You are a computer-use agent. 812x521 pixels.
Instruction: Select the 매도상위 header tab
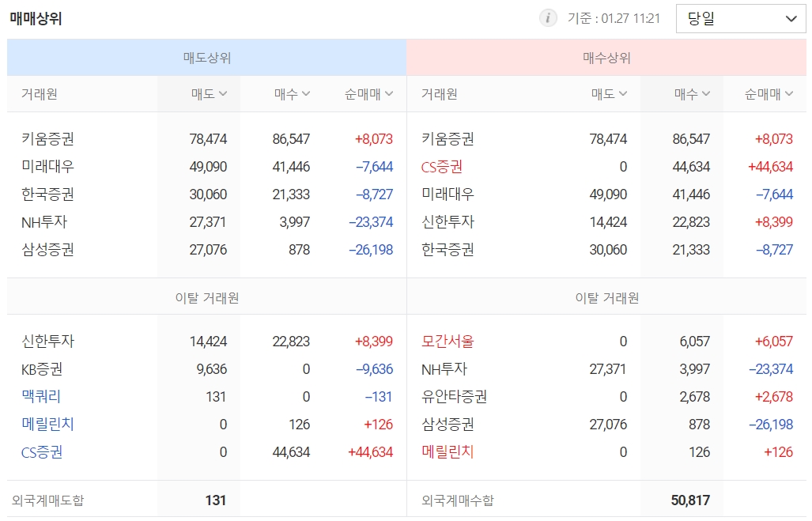click(206, 58)
